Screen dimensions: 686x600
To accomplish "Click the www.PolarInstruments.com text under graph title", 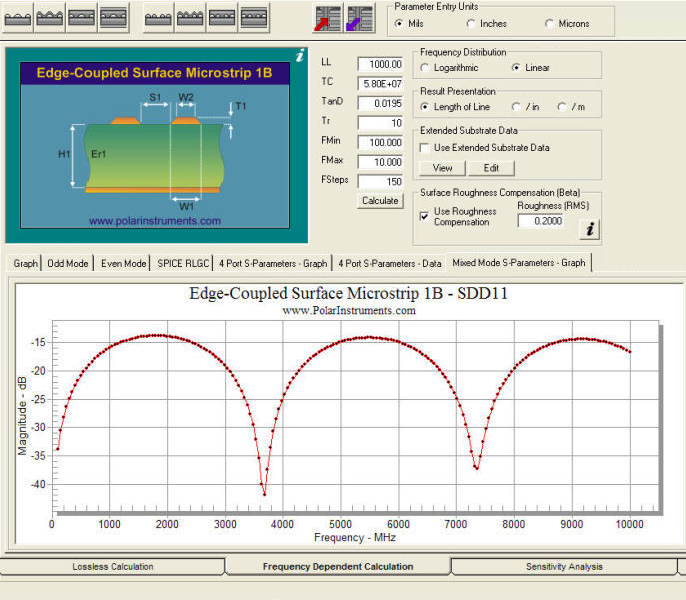I will coord(349,311).
